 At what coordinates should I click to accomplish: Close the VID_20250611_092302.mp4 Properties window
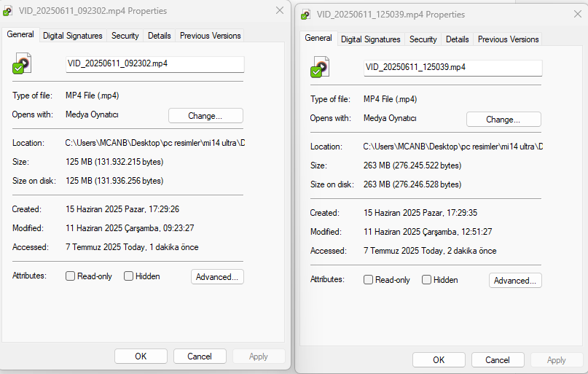(x=280, y=11)
